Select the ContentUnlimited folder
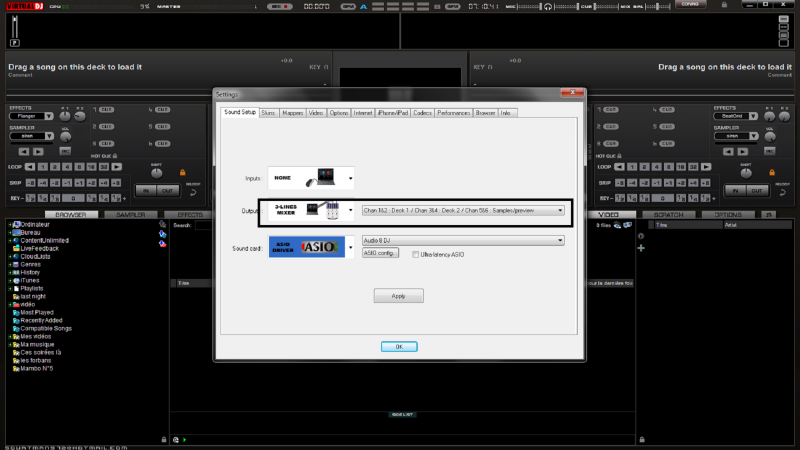 coord(44,241)
